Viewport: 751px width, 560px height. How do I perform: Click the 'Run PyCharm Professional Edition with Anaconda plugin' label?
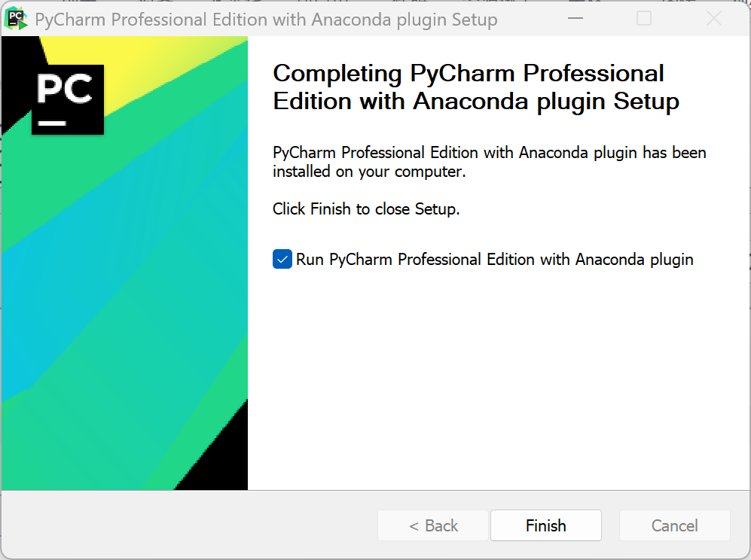click(494, 260)
